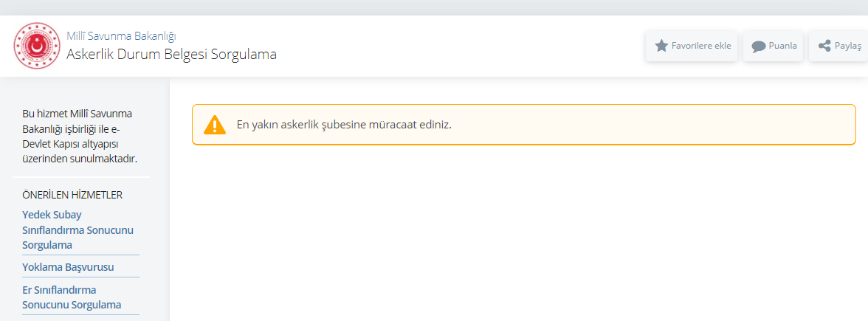This screenshot has width=868, height=321.
Task: Open Er Sınıflandırma Sonucunu Sorgulama link
Action: click(72, 297)
